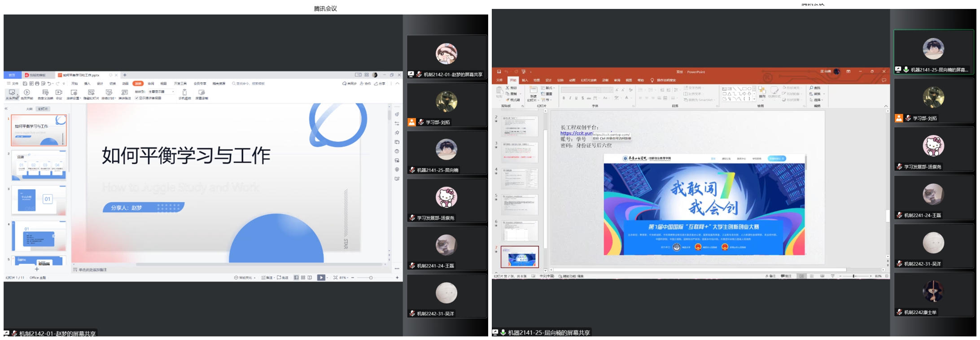Click the zoom-in plus in WPS status bar
The width and height of the screenshot is (980, 340).
(x=397, y=278)
